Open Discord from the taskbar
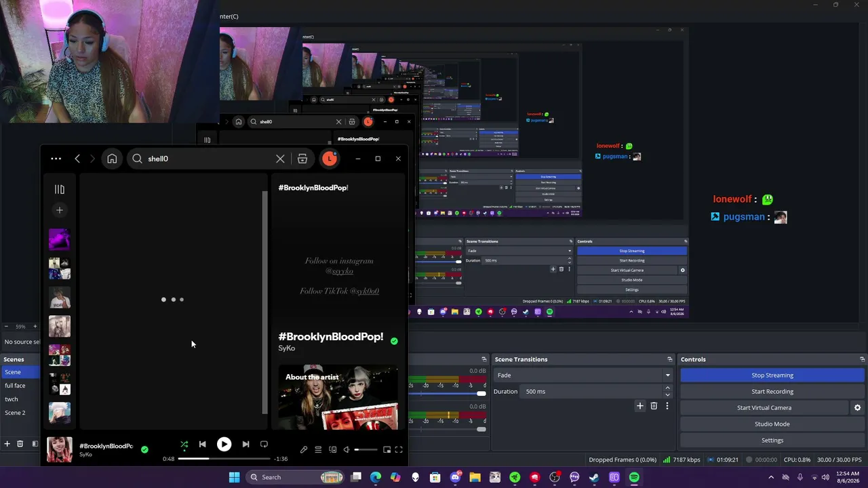Screen dimensions: 868x488 pos(455,477)
